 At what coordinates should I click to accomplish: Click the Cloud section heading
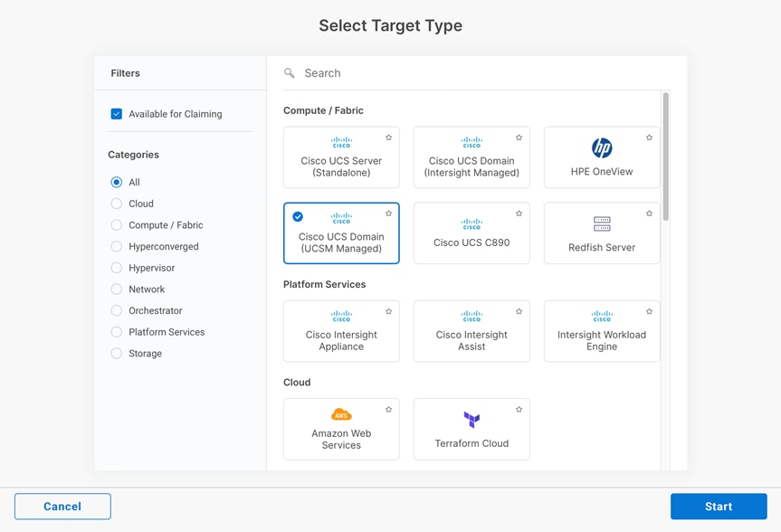click(x=297, y=383)
